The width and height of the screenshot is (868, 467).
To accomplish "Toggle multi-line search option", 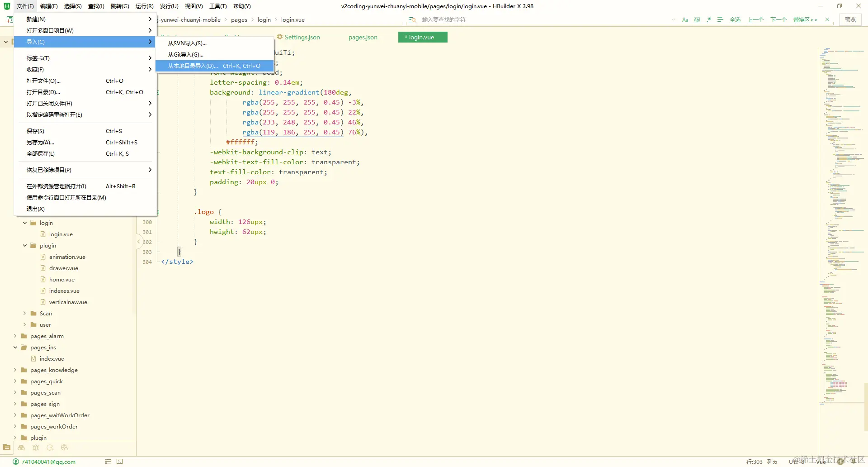I will point(720,20).
